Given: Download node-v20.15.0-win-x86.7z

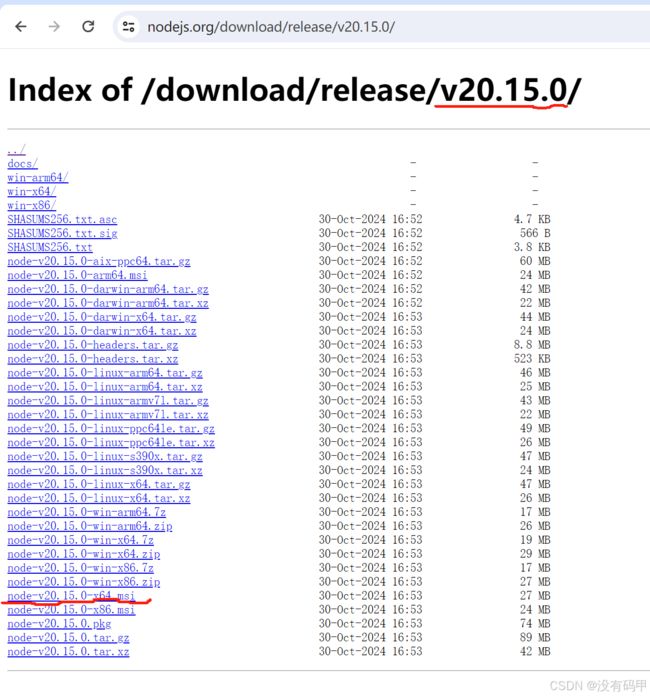Looking at the screenshot, I should [80, 568].
